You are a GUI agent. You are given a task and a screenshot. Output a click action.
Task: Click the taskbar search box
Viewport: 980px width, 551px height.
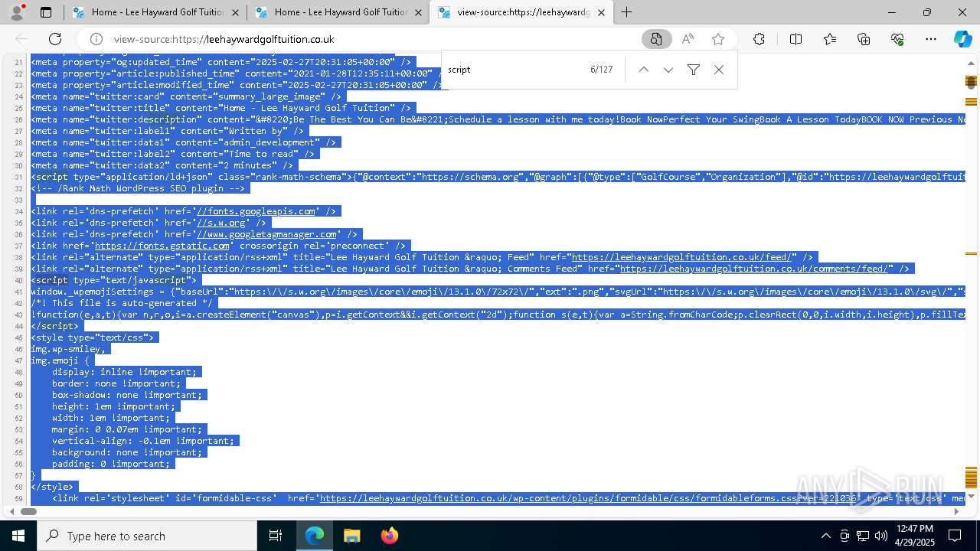coord(147,536)
